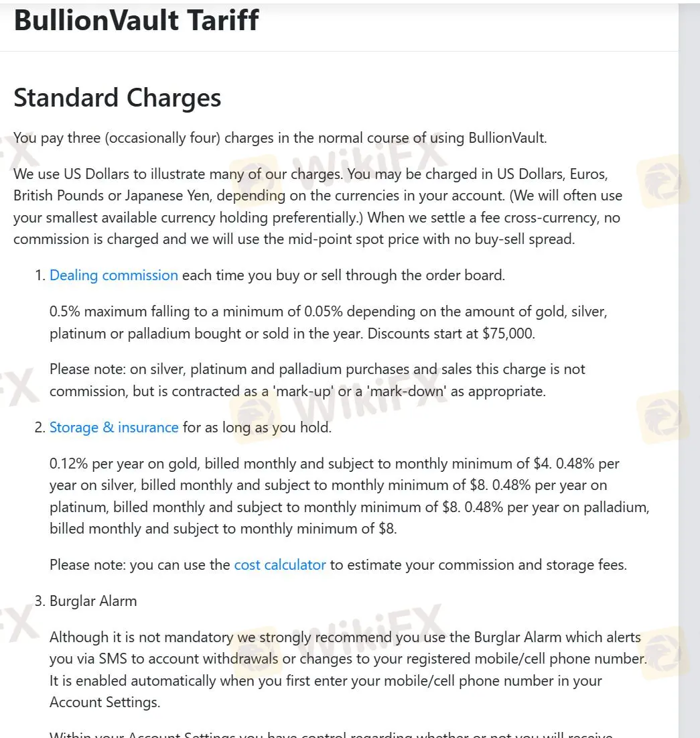Screen dimensions: 700x738
Task: Click the "You pay three" intro sentence
Action: coord(280,139)
